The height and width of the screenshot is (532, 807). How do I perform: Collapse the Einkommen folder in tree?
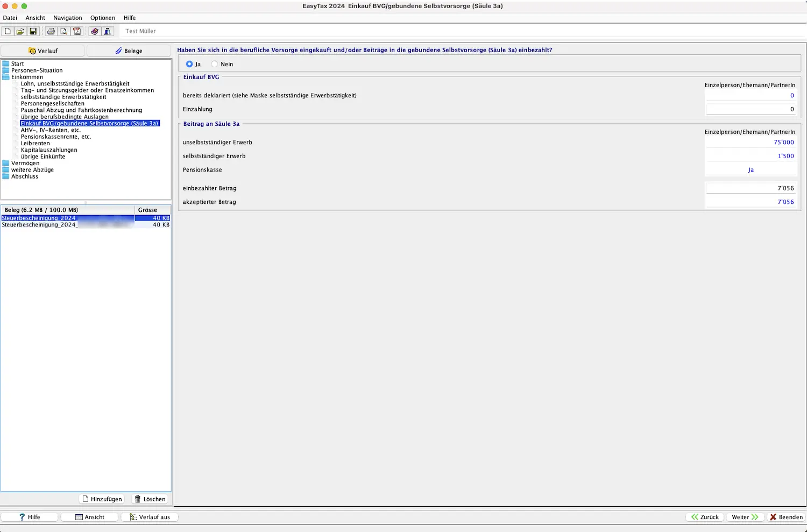point(6,77)
